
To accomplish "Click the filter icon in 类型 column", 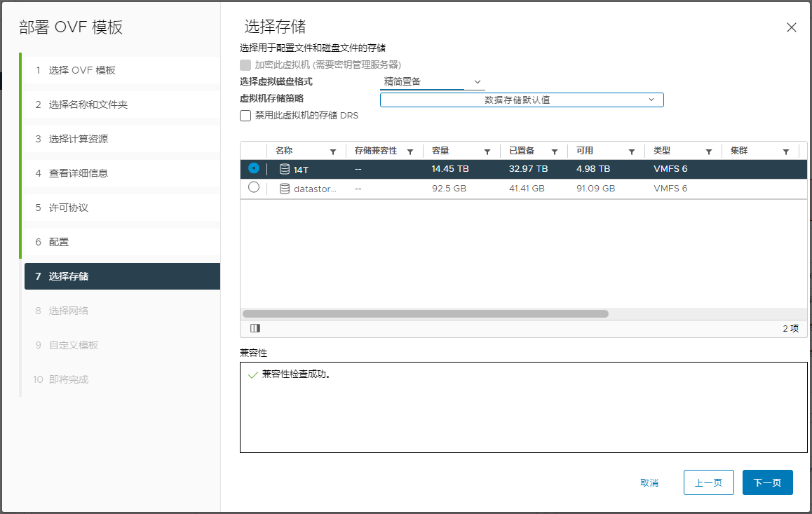I will click(709, 151).
